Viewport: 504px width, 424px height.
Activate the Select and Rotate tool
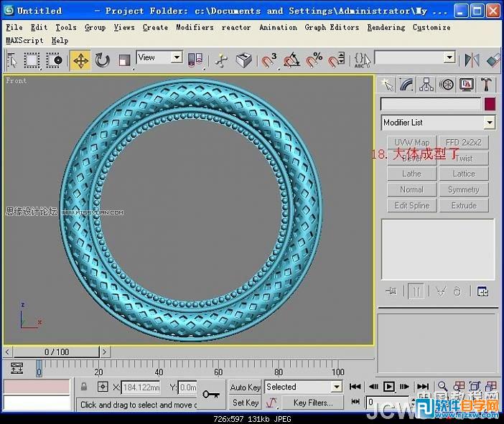tap(103, 60)
